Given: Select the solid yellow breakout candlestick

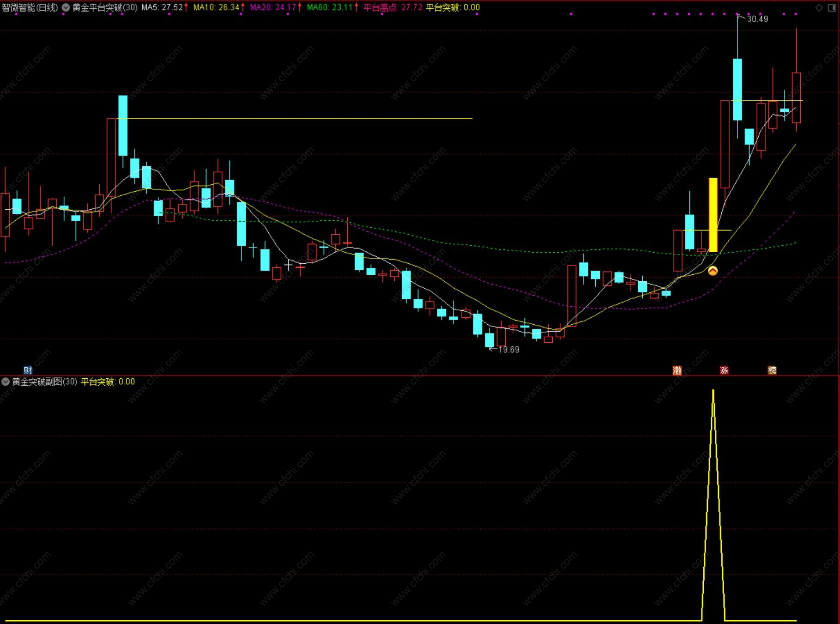Looking at the screenshot, I should [x=713, y=215].
